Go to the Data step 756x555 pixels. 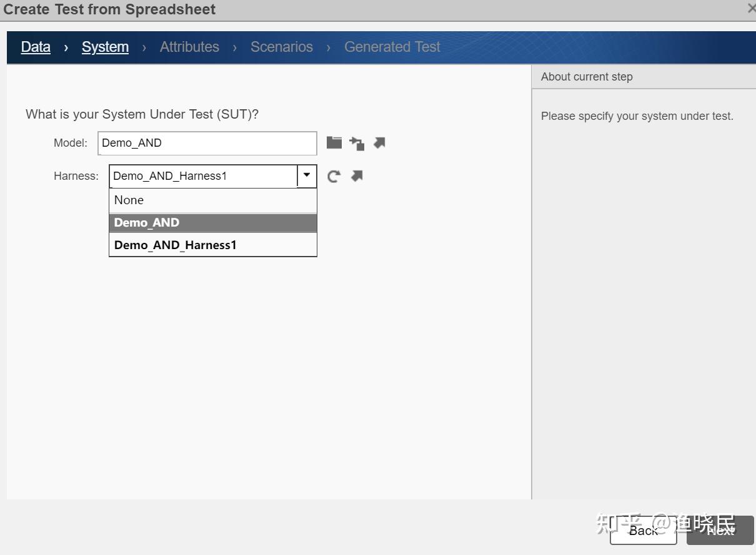[36, 47]
